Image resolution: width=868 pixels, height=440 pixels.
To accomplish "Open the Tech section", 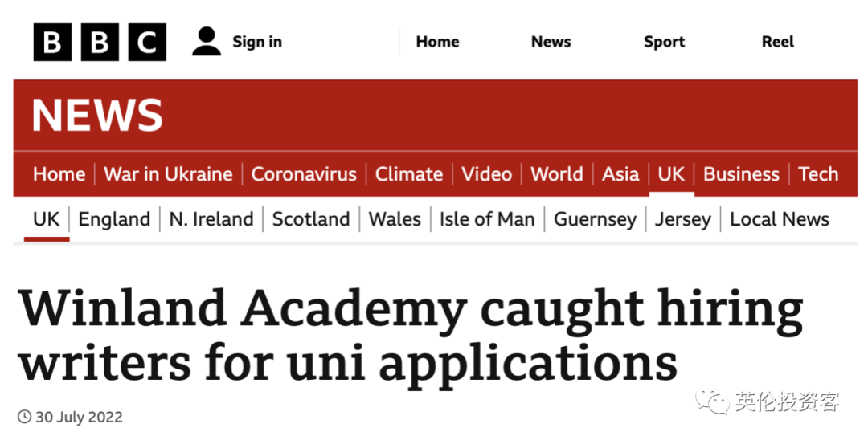I will pyautogui.click(x=818, y=174).
